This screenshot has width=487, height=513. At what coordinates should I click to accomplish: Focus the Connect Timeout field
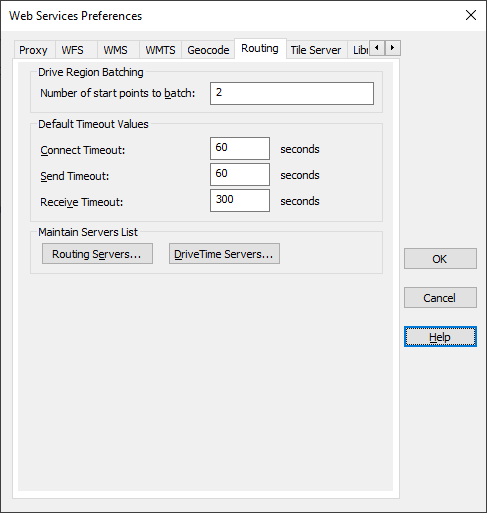(x=240, y=148)
